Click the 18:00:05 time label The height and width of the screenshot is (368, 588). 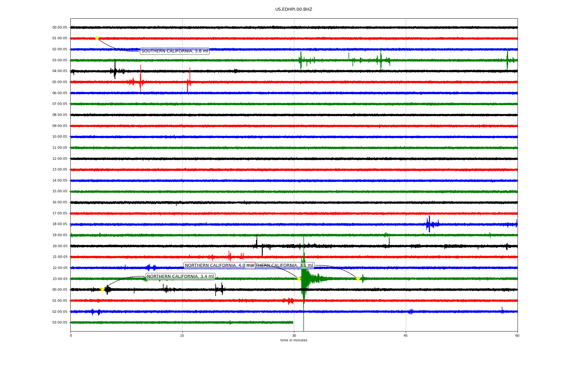pos(60,224)
